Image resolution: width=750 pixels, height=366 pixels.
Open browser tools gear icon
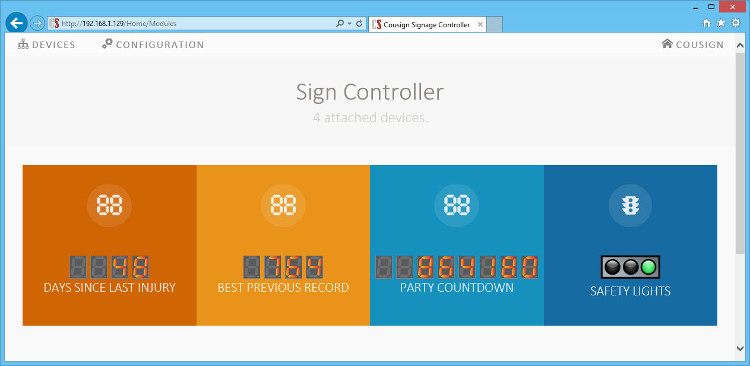[x=736, y=23]
